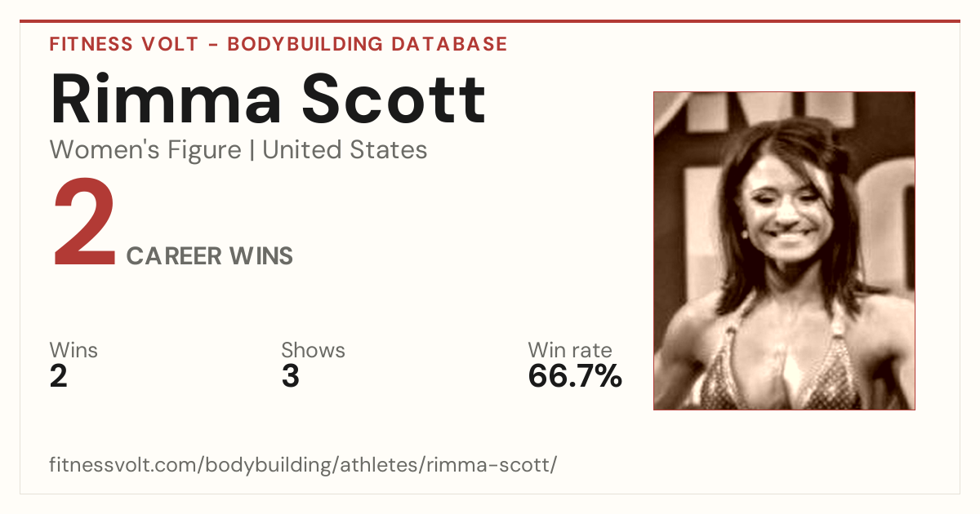Click the 66.7% win rate value
Image resolution: width=980 pixels, height=514 pixels.
click(x=575, y=377)
